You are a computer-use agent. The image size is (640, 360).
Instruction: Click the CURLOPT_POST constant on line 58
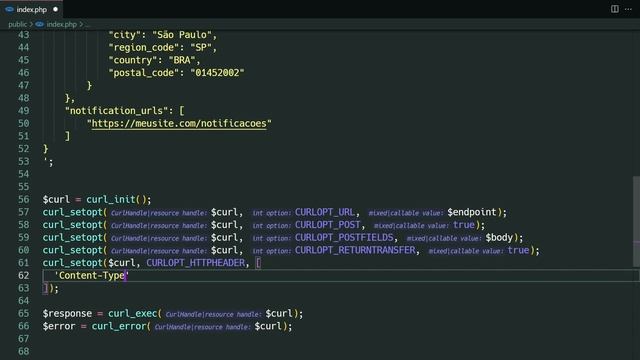328,225
